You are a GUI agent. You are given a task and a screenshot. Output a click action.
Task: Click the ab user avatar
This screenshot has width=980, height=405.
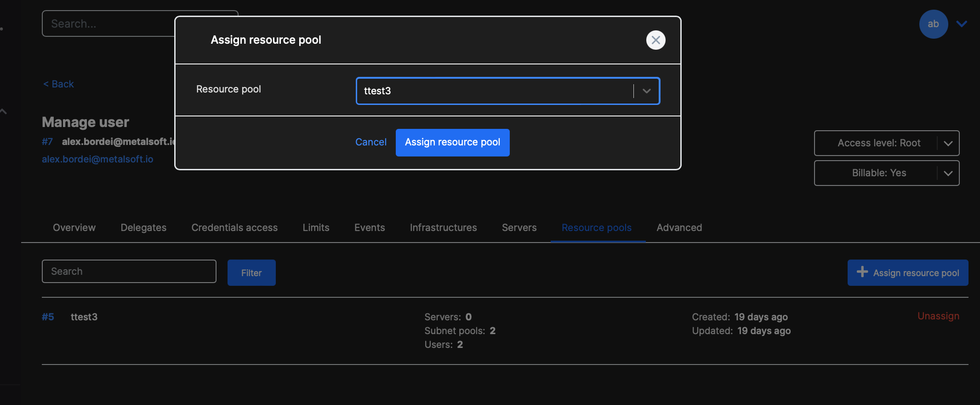click(933, 24)
